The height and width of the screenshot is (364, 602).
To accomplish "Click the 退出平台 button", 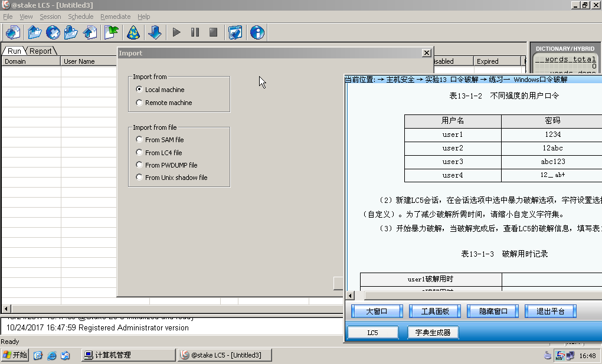I will pyautogui.click(x=551, y=311).
